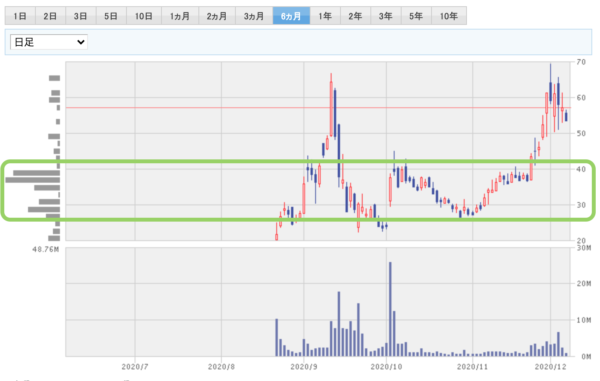Switch to the 3日 range tab

coord(80,16)
